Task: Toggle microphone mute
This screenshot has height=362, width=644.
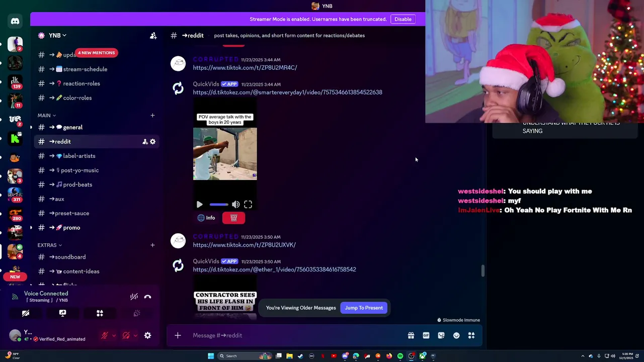Action: 105,335
